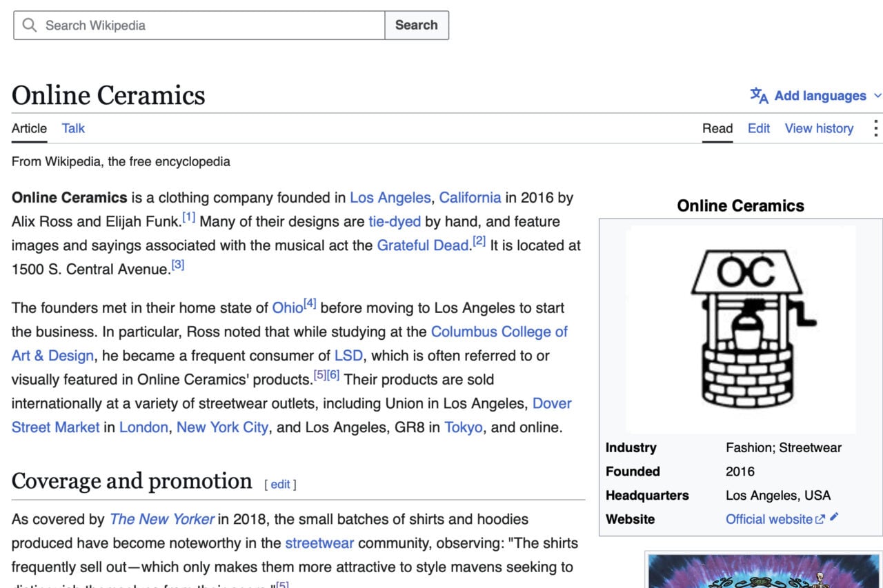Click the magnifying glass search icon
Image resolution: width=883 pixels, height=588 pixels.
[x=29, y=26]
